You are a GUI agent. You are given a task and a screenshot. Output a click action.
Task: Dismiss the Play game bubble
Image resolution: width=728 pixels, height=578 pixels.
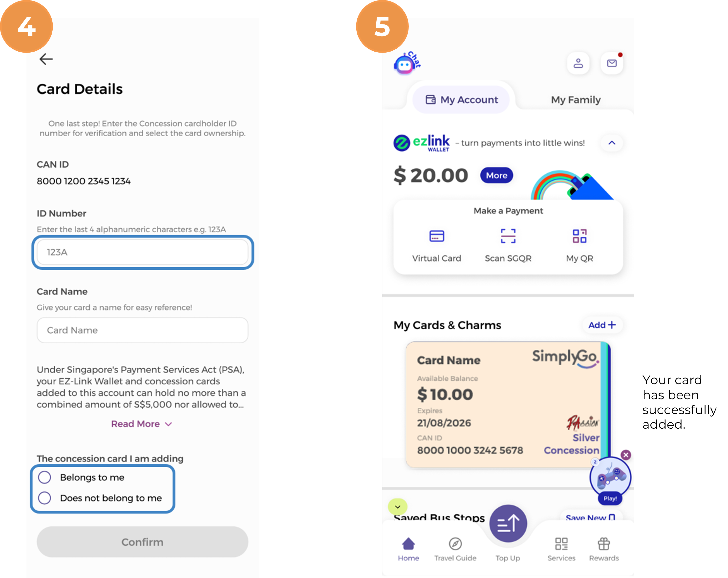pyautogui.click(x=626, y=455)
